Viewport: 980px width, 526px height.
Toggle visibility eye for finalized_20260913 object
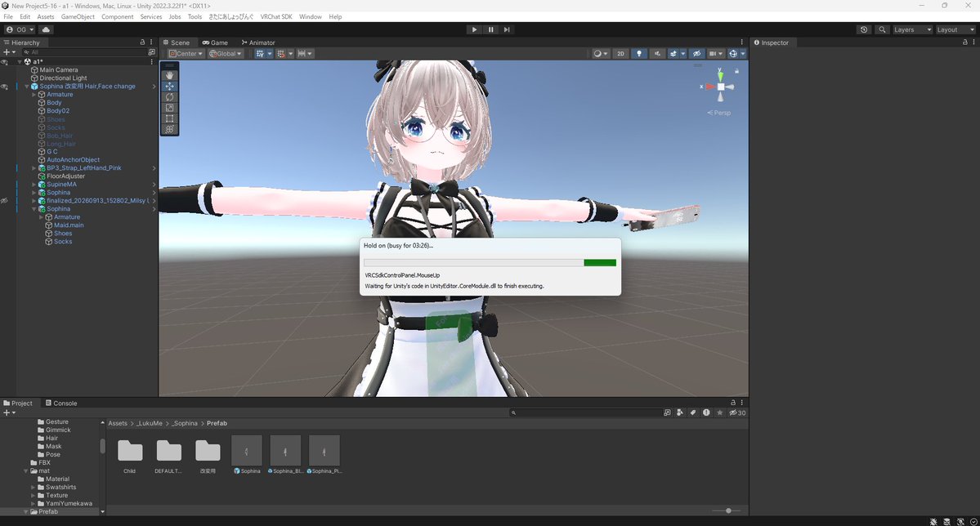click(4, 201)
